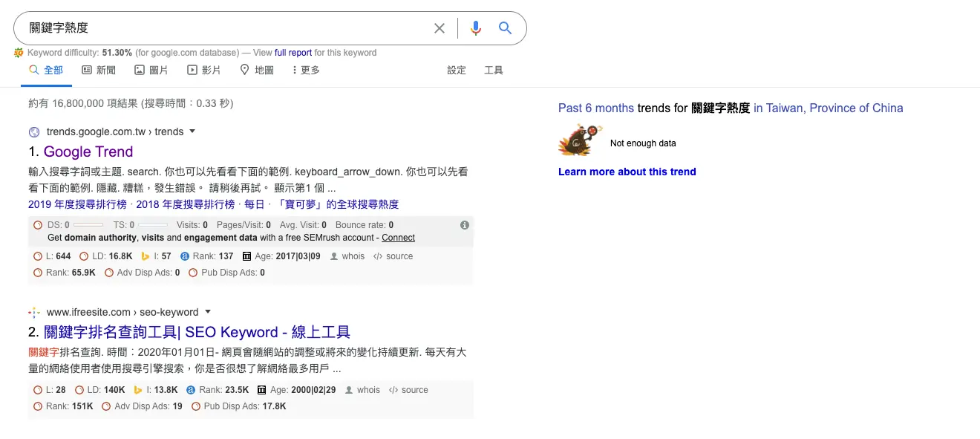Screen dimensions: 980x439
Task: Click the LD: 140K metric
Action: click(99, 390)
